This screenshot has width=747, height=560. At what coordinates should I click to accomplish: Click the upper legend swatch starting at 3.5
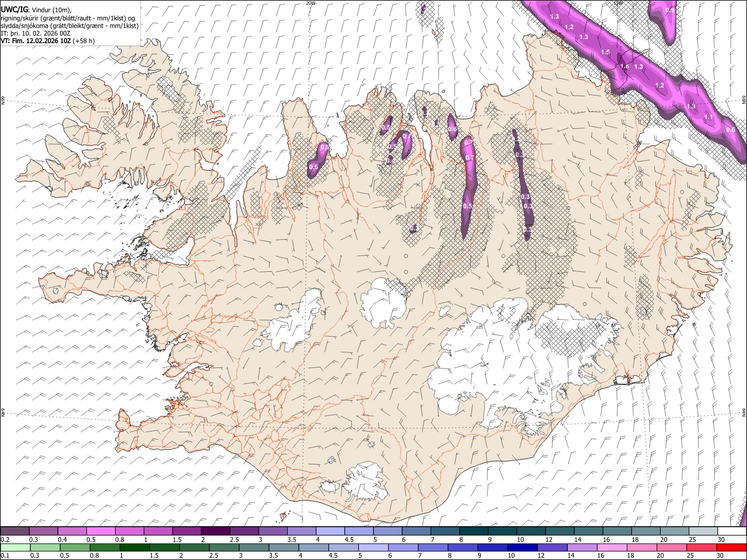coord(301,531)
